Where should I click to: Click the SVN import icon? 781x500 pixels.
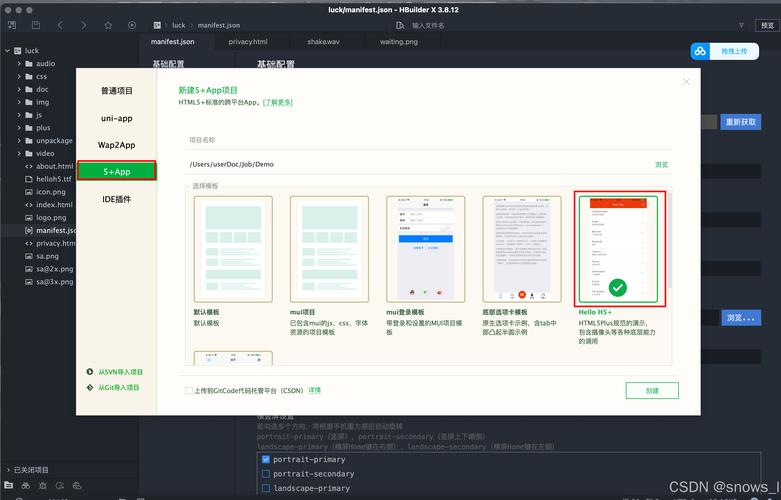pyautogui.click(x=90, y=372)
